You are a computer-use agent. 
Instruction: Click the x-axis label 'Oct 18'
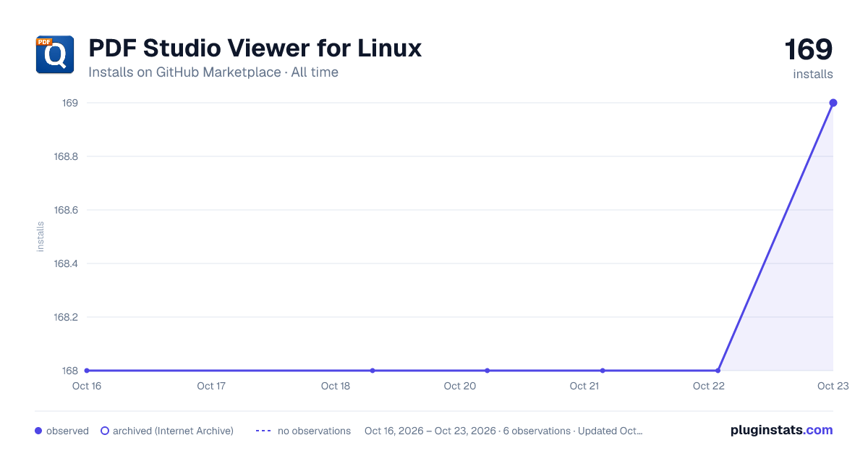[336, 386]
